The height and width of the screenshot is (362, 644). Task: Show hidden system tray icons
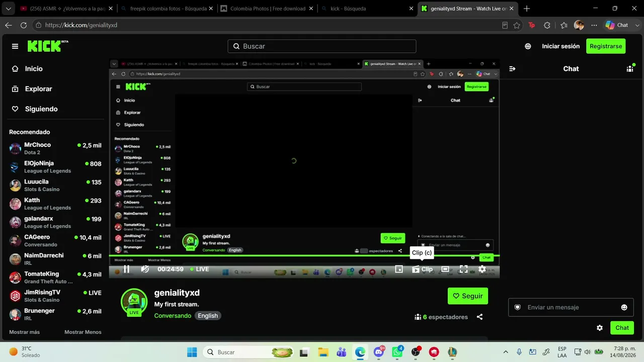pos(506,352)
